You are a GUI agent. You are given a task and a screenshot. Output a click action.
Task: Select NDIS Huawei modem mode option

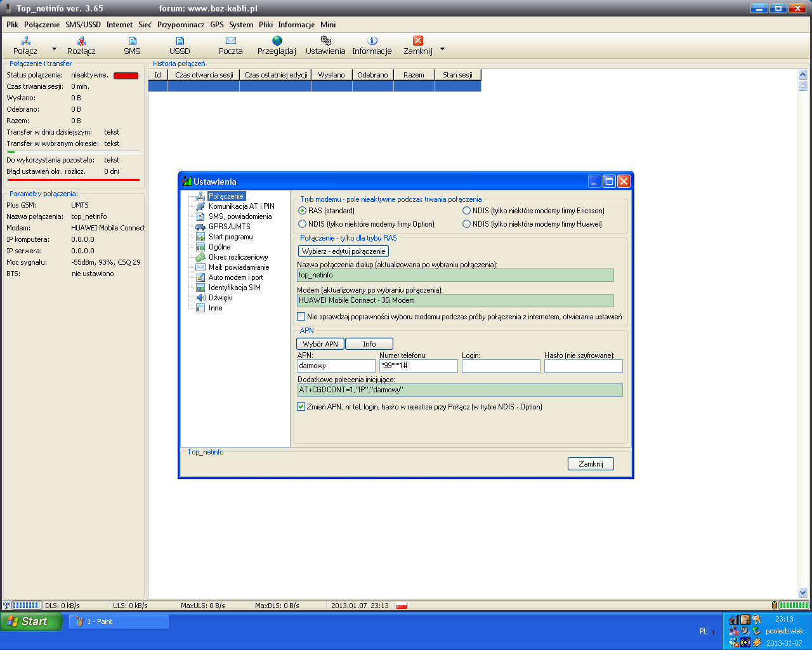pos(467,224)
